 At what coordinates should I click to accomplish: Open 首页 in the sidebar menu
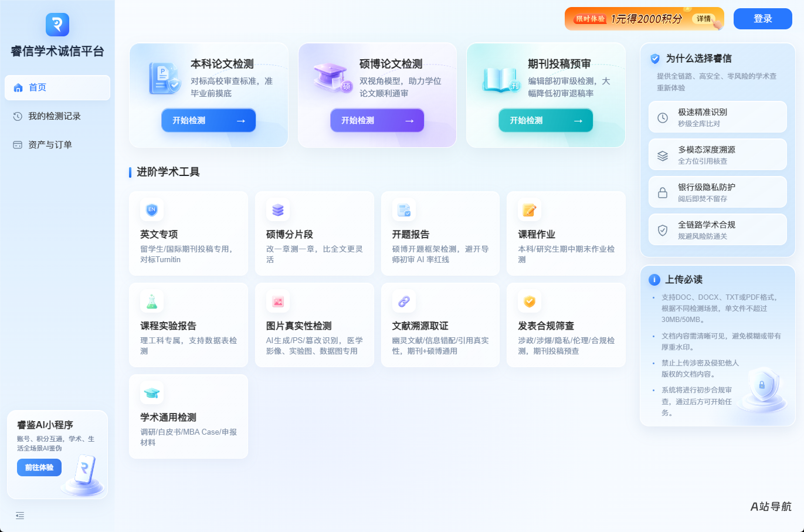57,87
